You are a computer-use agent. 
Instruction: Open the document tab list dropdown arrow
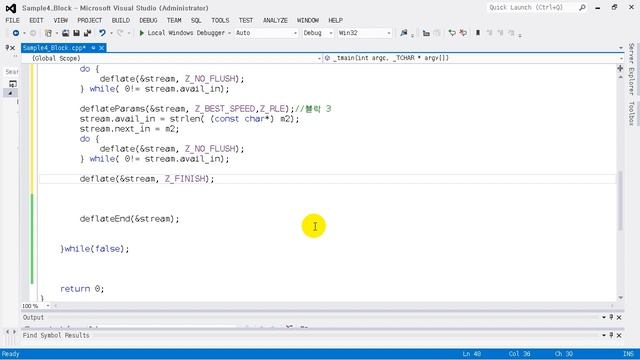[x=620, y=48]
